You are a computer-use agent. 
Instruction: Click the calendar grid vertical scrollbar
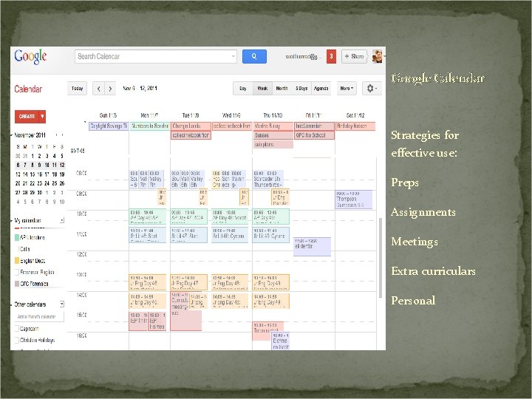381,258
